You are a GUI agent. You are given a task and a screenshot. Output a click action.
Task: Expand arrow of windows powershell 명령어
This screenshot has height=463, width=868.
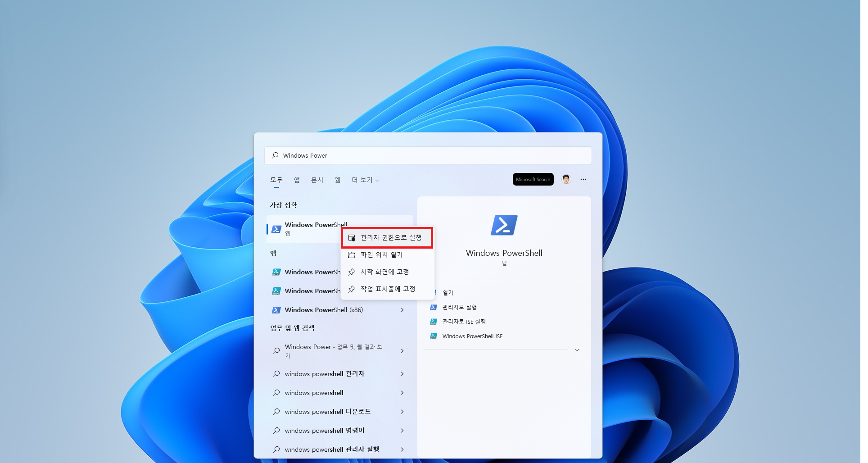point(402,431)
